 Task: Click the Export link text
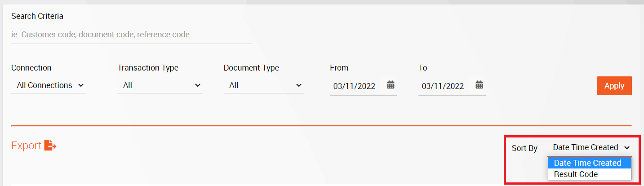click(x=27, y=146)
